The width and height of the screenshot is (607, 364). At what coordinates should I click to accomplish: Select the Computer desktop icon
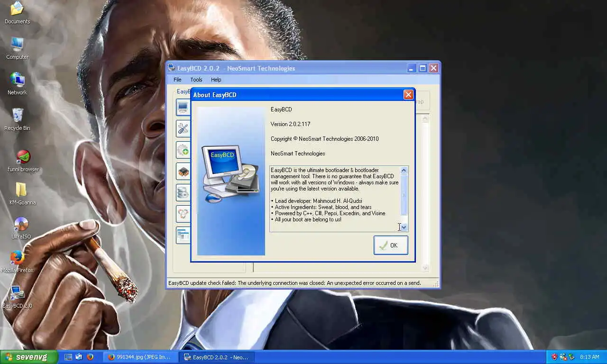(17, 48)
